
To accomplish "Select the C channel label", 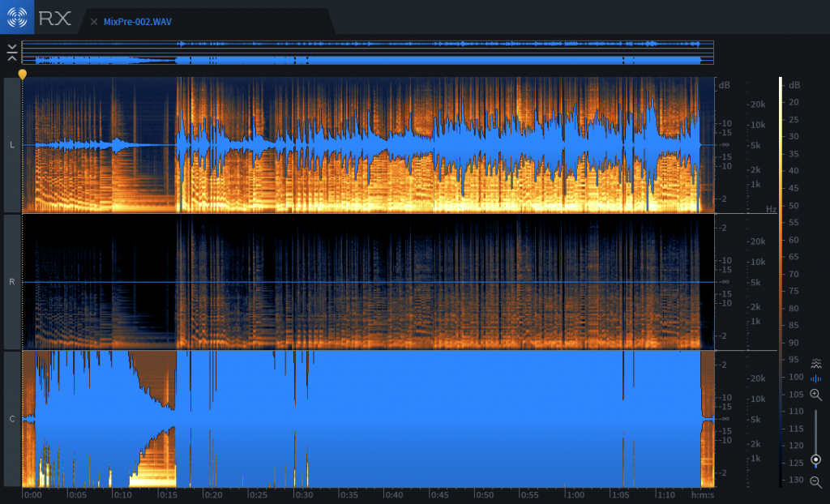I will click(x=12, y=419).
